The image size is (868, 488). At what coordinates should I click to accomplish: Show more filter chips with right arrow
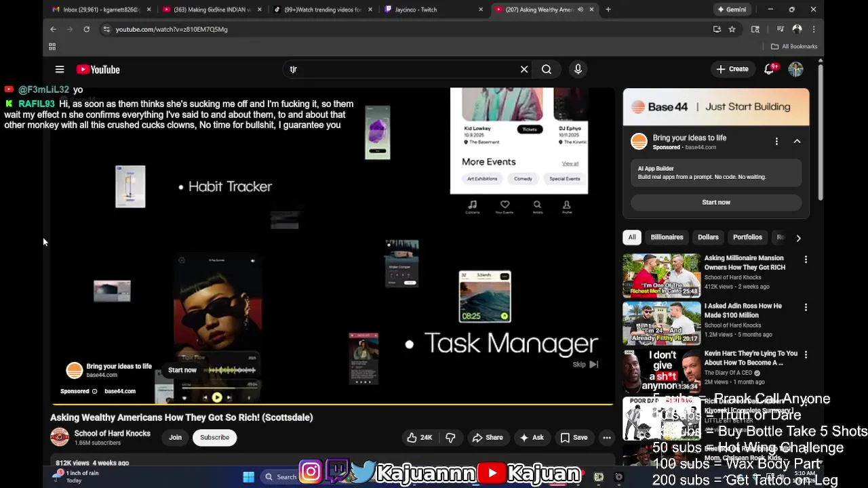pos(798,238)
